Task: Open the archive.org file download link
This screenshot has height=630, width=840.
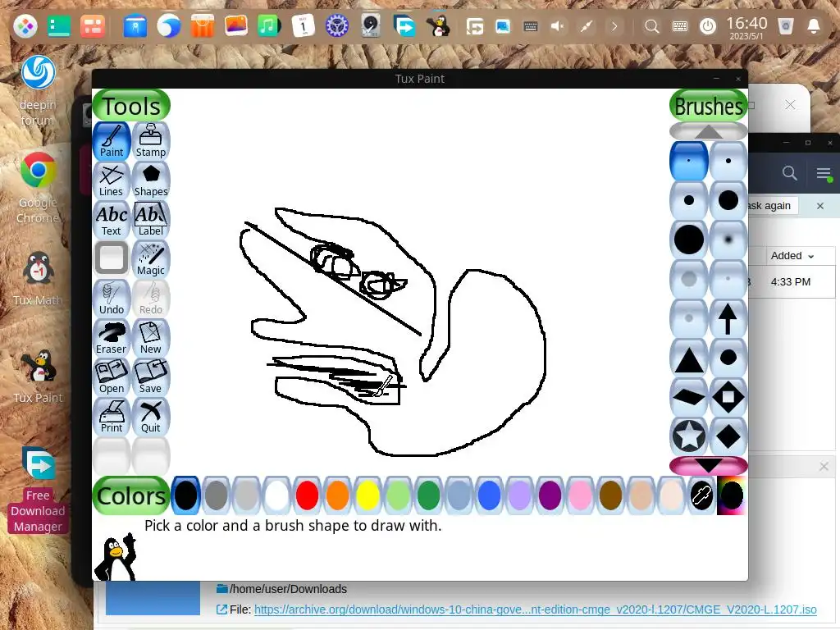Action: coord(535,609)
